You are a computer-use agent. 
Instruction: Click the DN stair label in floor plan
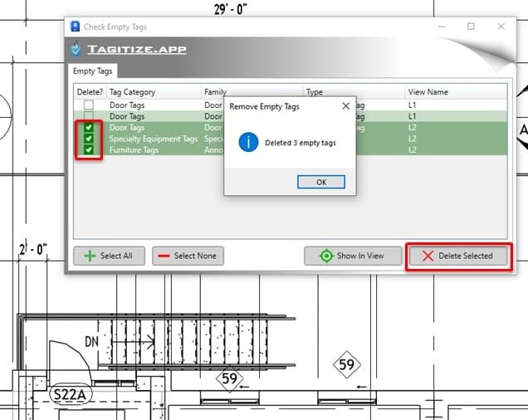point(91,341)
